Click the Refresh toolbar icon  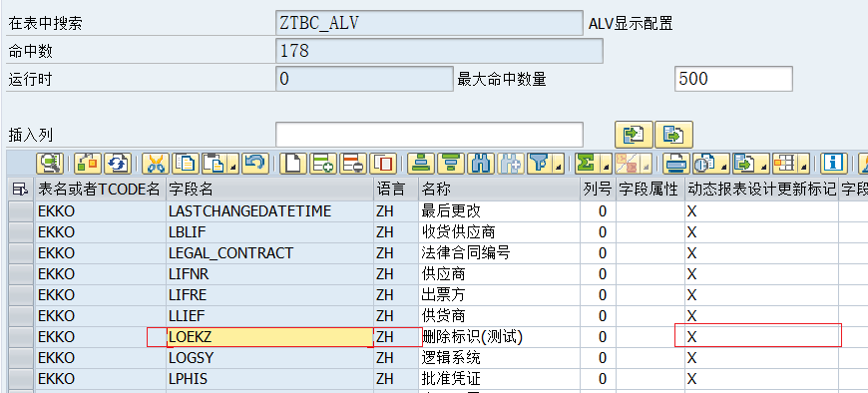point(117,164)
